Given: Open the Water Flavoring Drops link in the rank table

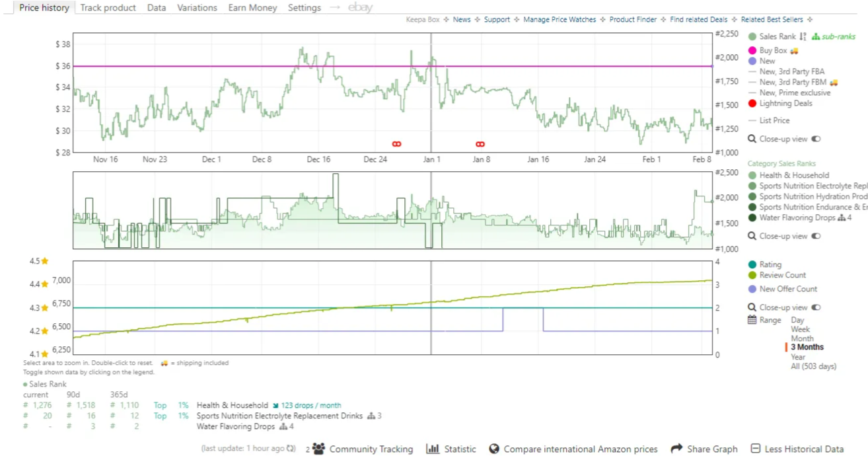Looking at the screenshot, I should [236, 427].
